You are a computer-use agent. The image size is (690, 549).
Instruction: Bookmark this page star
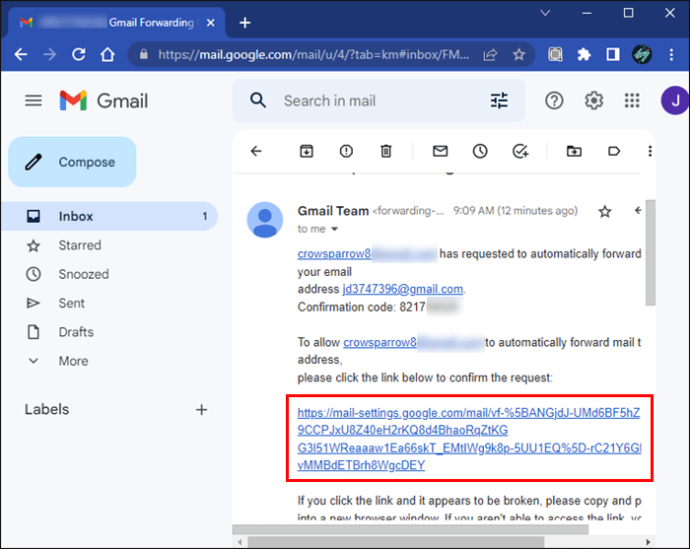coord(519,55)
